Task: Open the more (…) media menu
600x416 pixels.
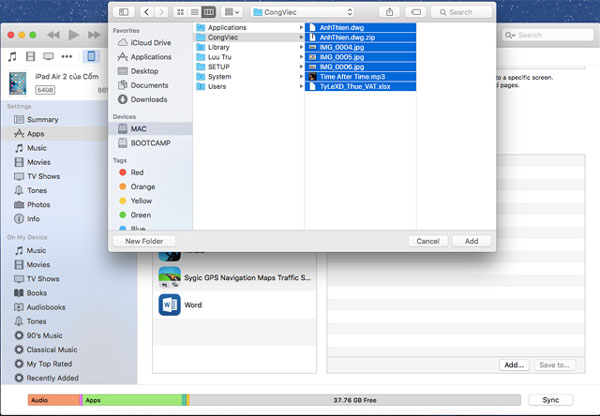Action: point(67,57)
